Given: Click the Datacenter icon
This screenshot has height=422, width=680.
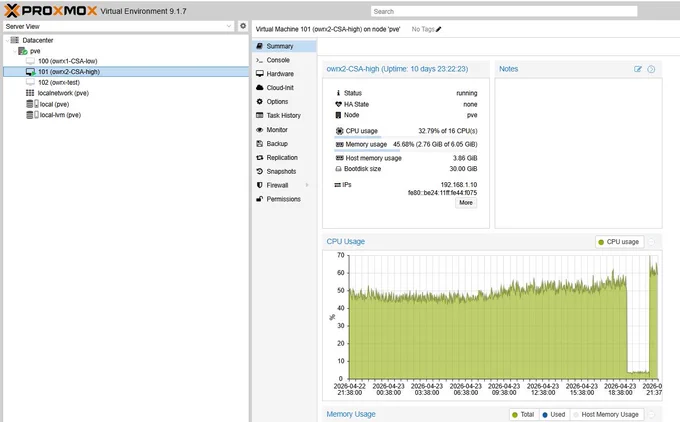Looking at the screenshot, I should pyautogui.click(x=15, y=40).
